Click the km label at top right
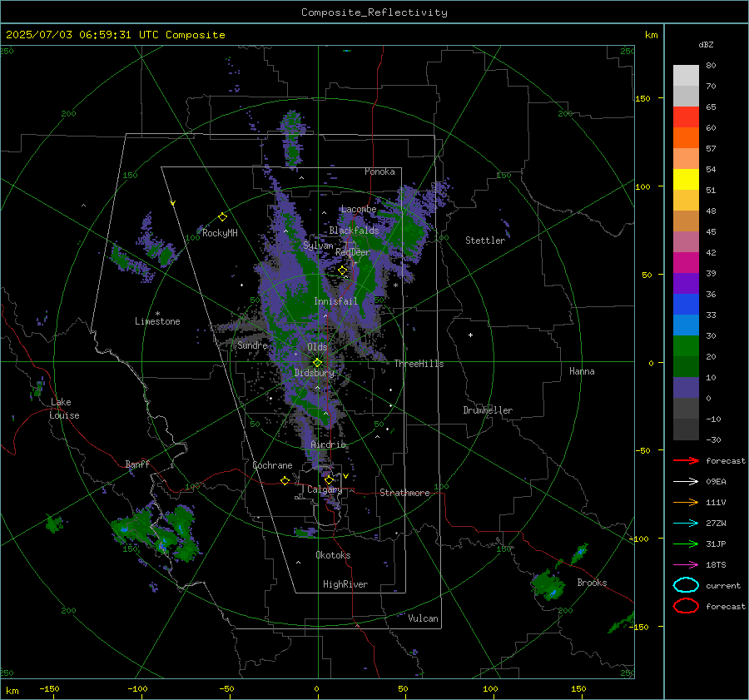The width and height of the screenshot is (749, 700). [651, 35]
